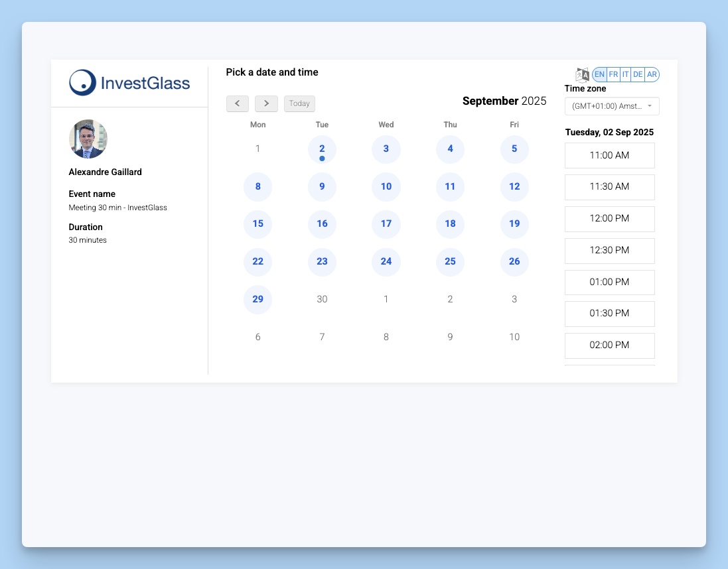
Task: Book the 02:00 PM time slot
Action: click(609, 346)
